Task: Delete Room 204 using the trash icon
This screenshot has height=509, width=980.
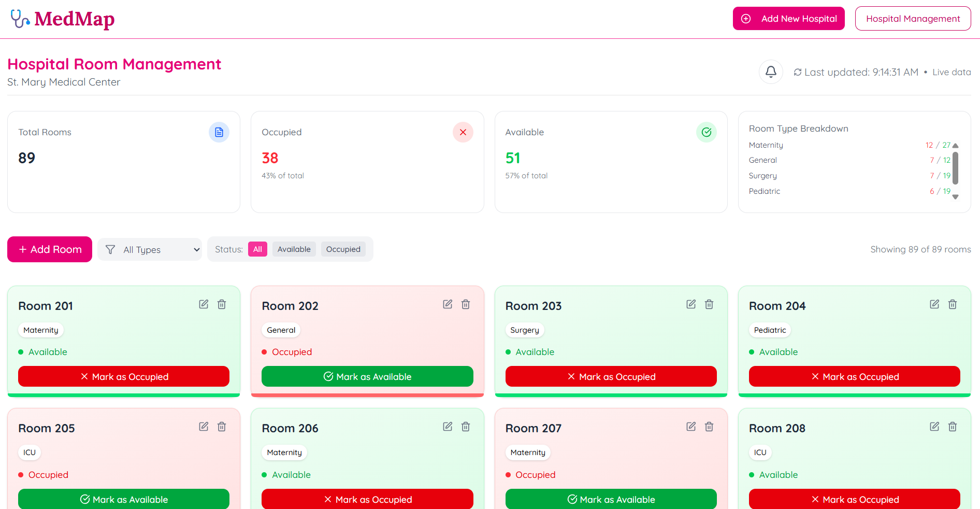Action: point(953,304)
